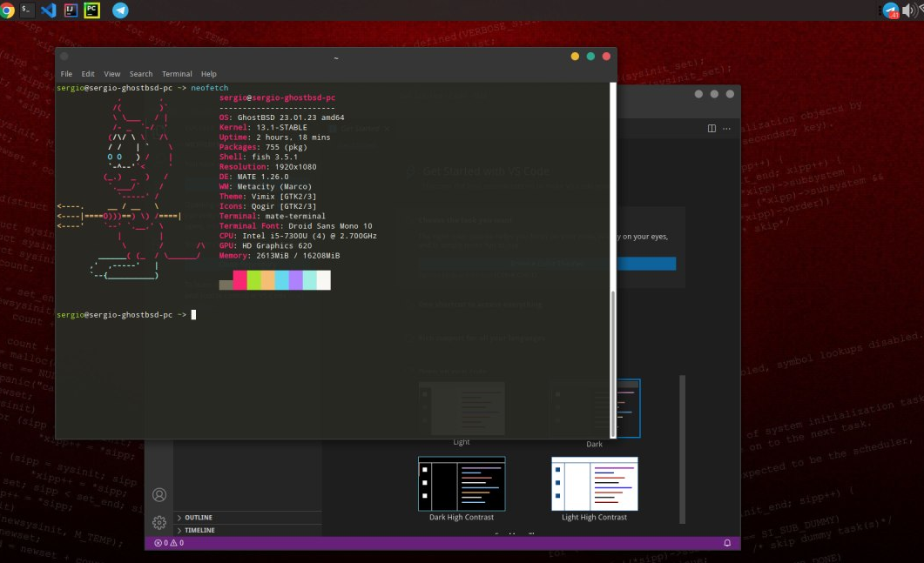Select the Light High Contrast theme thumbnail

tap(595, 484)
